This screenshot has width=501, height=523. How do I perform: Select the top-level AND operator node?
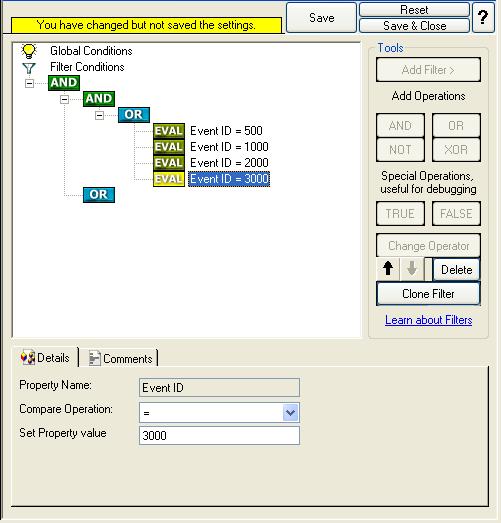64,83
